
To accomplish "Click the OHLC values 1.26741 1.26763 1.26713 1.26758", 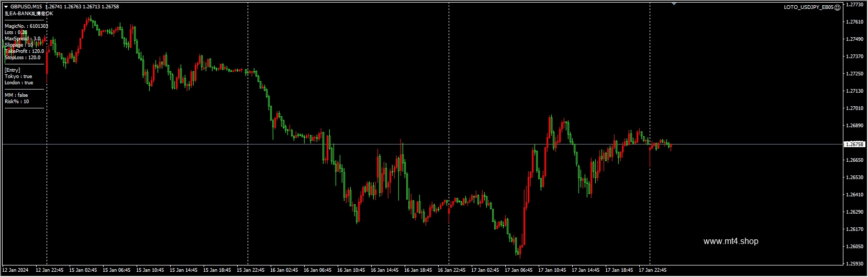I will (x=82, y=7).
